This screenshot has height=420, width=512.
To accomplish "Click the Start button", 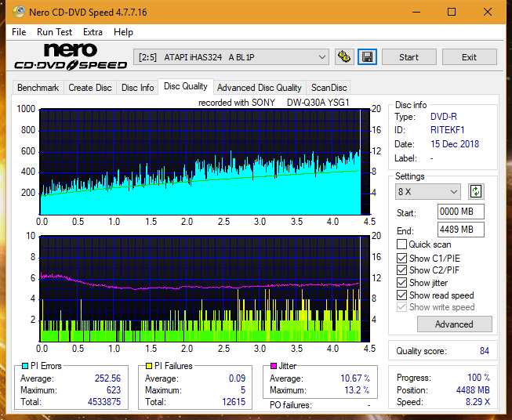I will [409, 57].
